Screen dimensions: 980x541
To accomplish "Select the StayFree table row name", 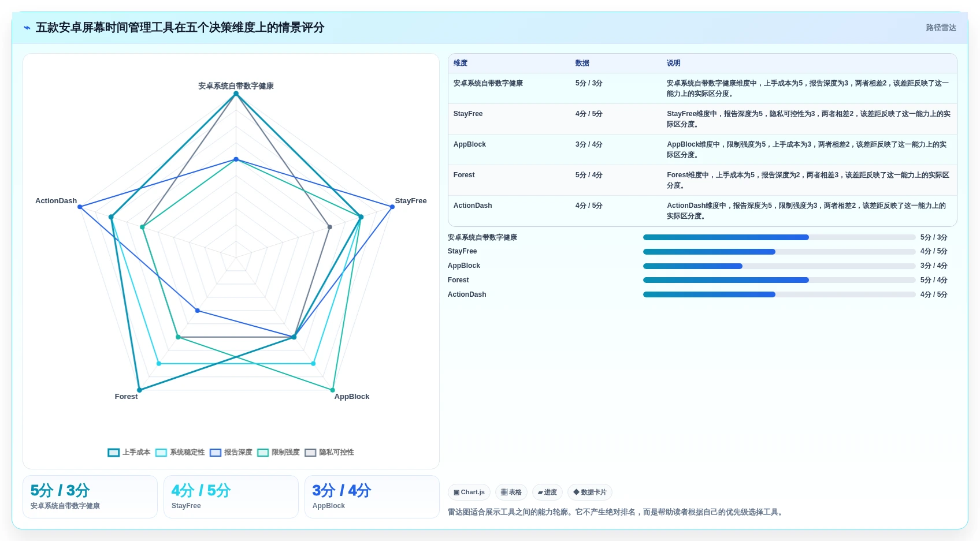I will coord(468,114).
